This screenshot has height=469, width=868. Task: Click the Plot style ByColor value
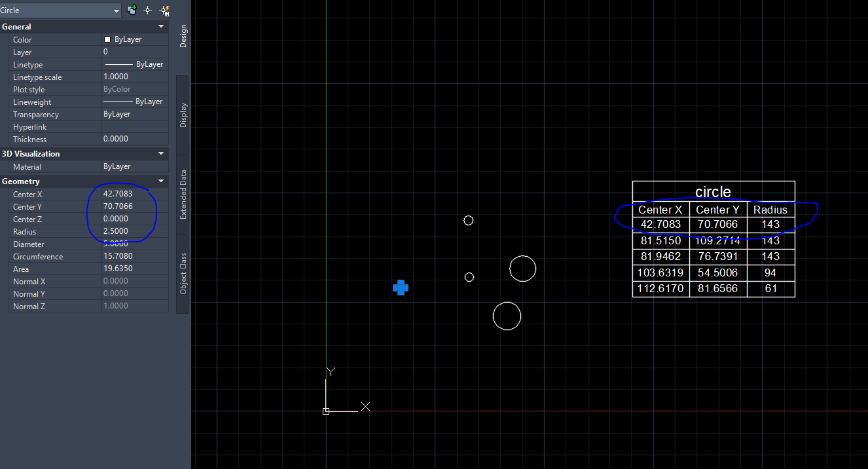(x=135, y=89)
